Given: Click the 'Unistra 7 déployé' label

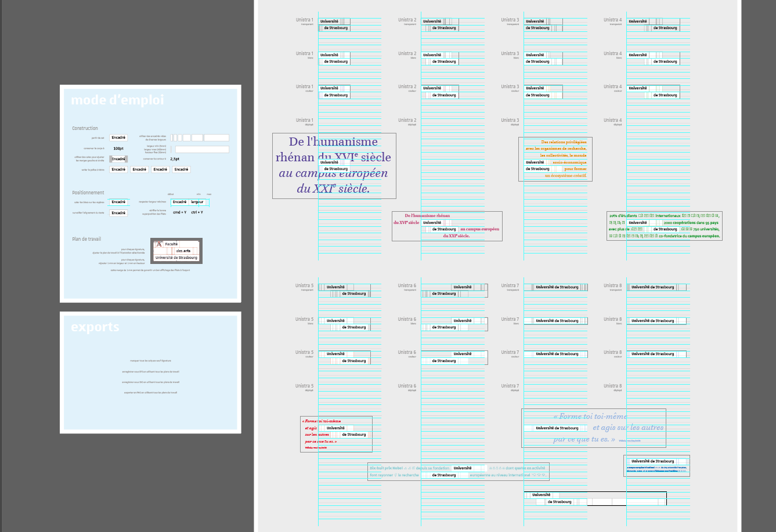Looking at the screenshot, I should point(510,388).
